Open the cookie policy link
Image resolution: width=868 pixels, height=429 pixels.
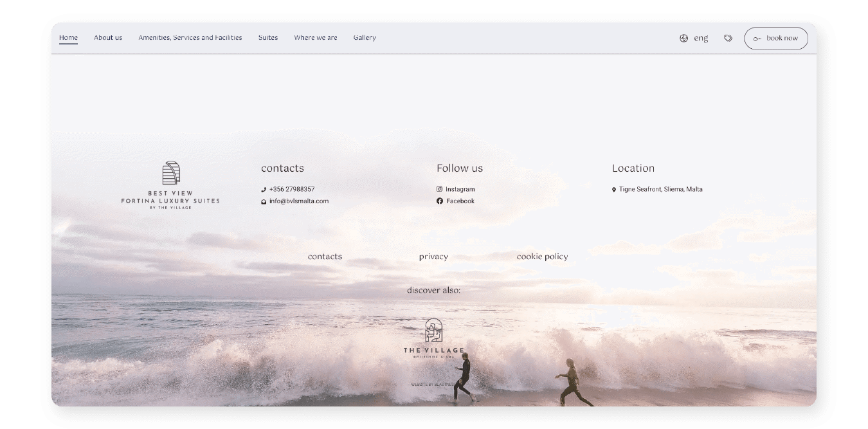coord(542,257)
